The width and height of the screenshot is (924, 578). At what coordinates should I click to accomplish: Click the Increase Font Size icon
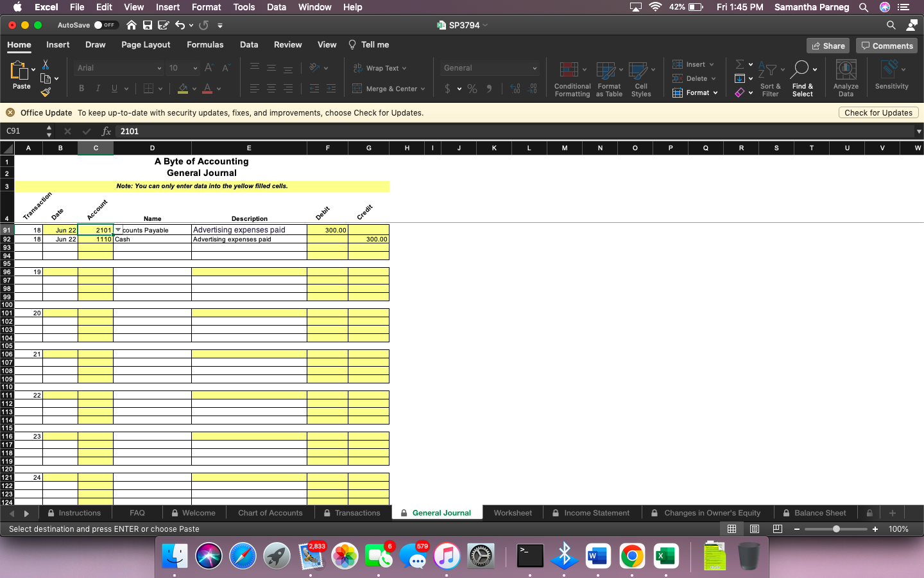pyautogui.click(x=209, y=67)
